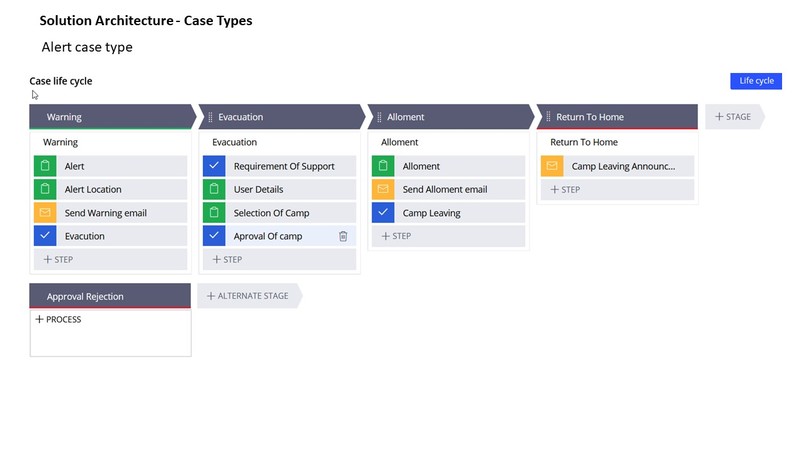Click orange envelope icon for Send Warning email

pos(45,213)
